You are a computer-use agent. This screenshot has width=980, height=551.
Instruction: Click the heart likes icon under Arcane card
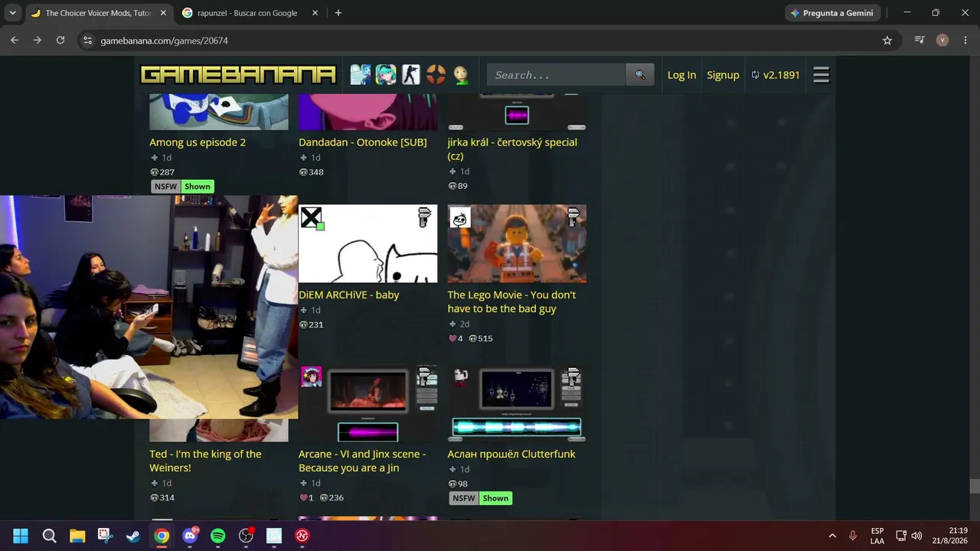(x=303, y=497)
